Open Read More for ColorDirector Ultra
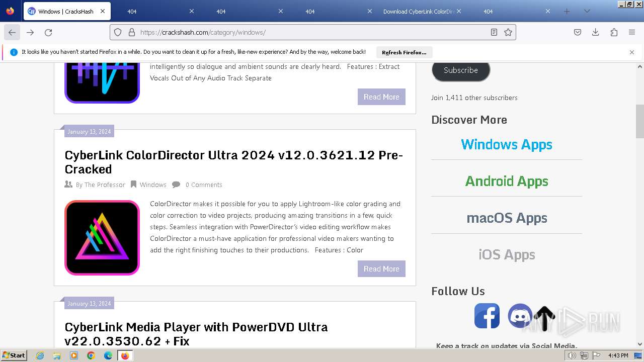The height and width of the screenshot is (362, 644). point(381,268)
